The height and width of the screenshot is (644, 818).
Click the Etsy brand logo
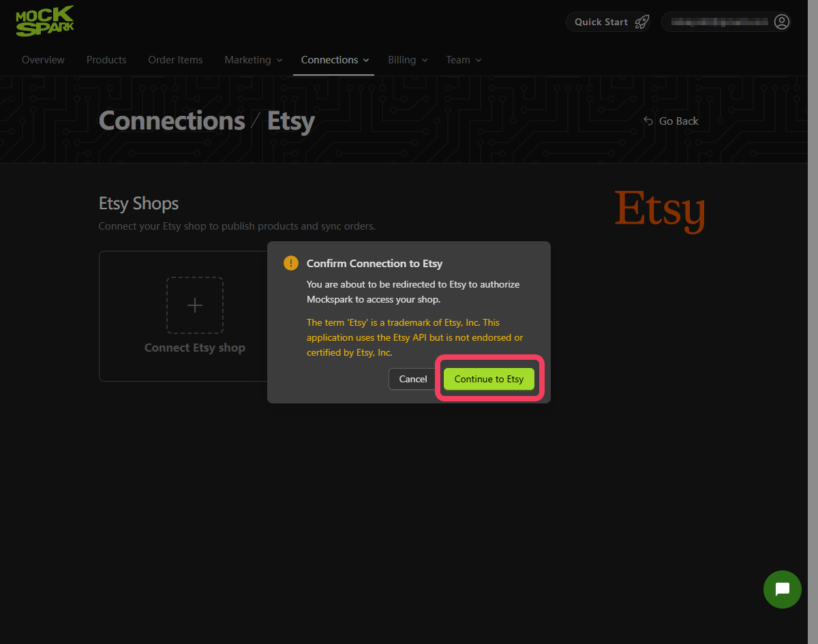click(x=659, y=211)
